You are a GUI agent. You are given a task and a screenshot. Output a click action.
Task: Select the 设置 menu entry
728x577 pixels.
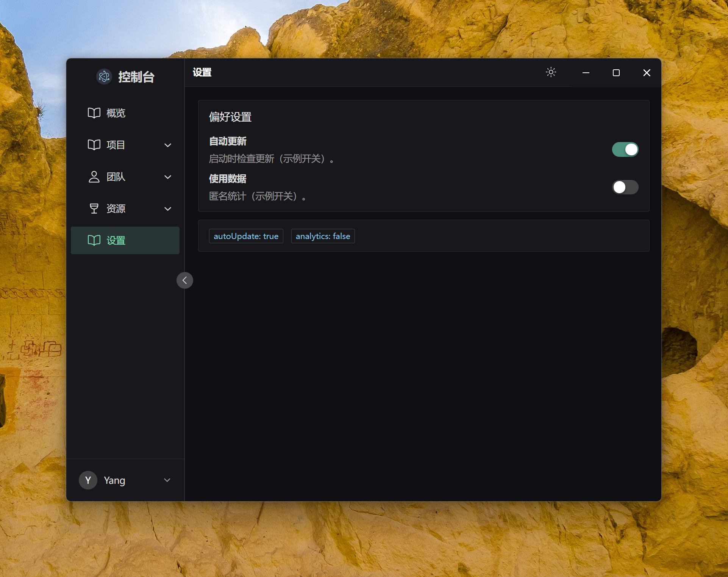pyautogui.click(x=116, y=240)
